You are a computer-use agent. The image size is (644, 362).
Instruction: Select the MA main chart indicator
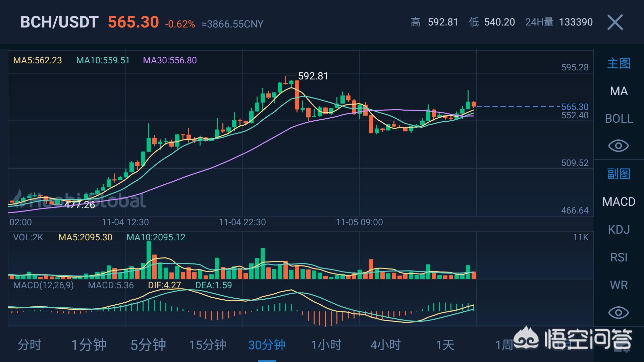[x=619, y=91]
